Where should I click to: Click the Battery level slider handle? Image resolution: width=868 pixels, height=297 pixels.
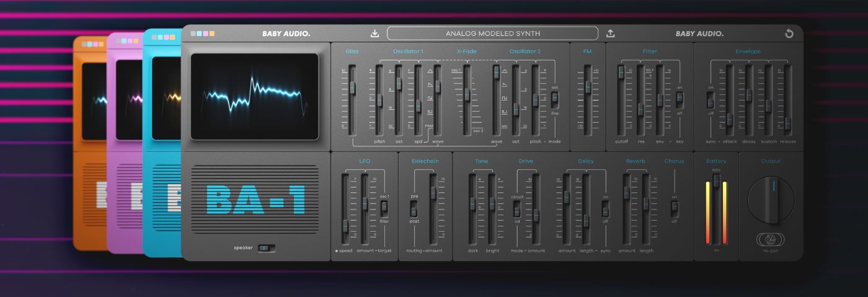pyautogui.click(x=716, y=180)
